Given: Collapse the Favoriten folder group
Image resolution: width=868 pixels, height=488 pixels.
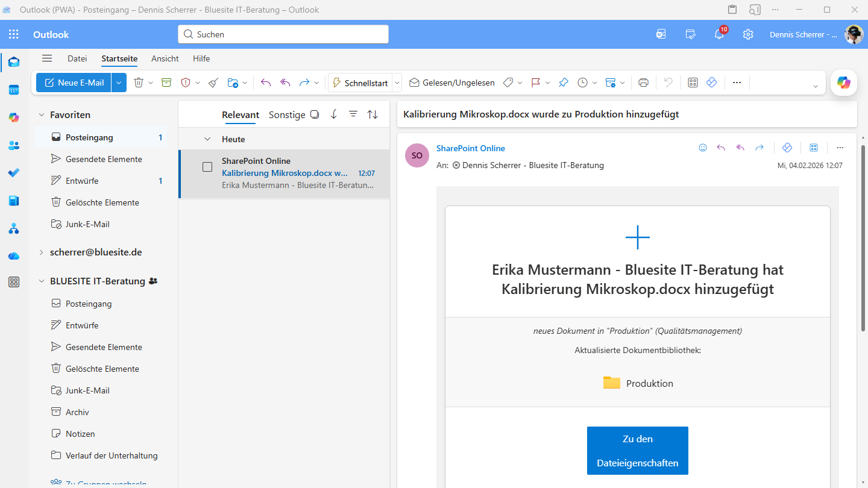Looking at the screenshot, I should 42,114.
